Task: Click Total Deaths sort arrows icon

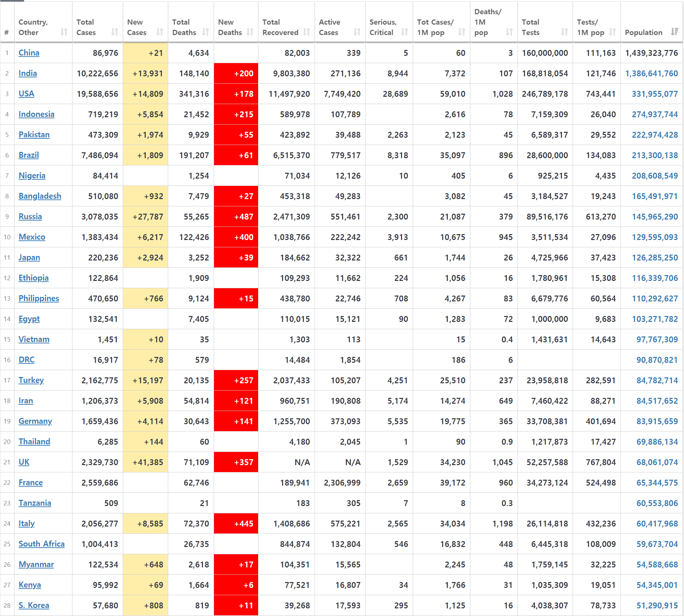Action: 205,32
